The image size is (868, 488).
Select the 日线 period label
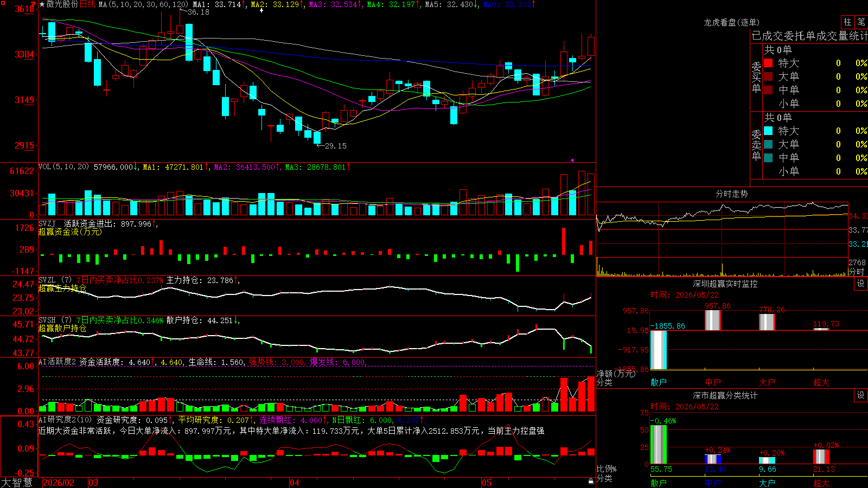click(x=87, y=4)
